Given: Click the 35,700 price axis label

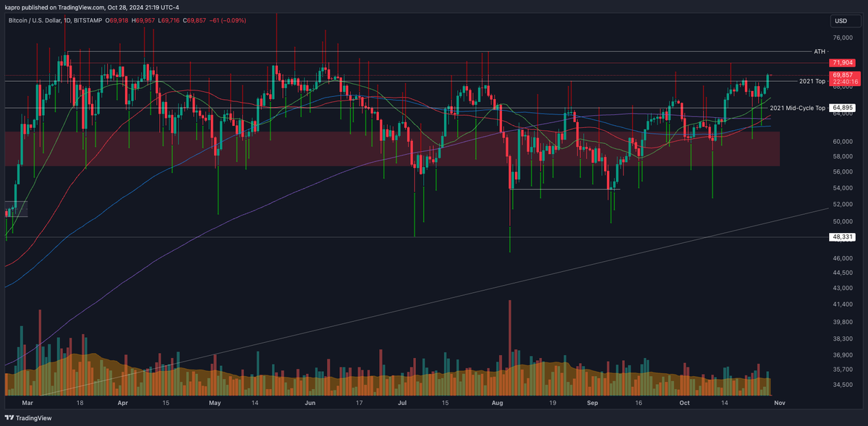Looking at the screenshot, I should coord(841,369).
